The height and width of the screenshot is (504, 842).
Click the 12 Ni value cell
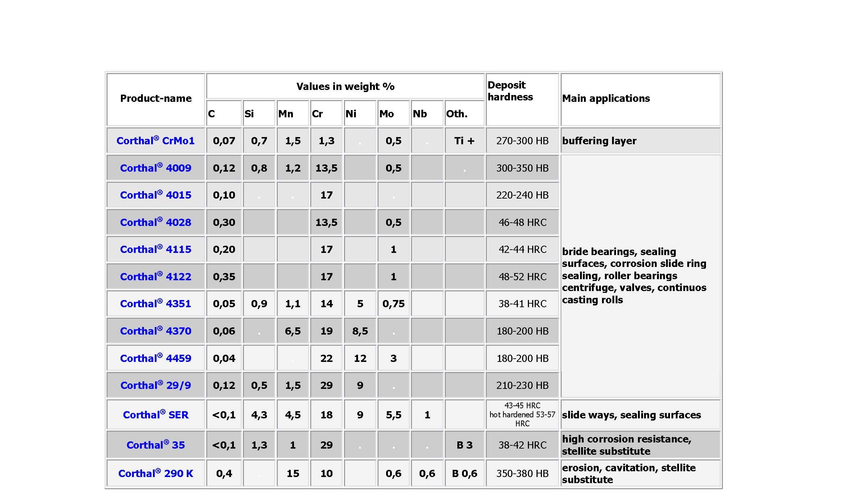pyautogui.click(x=360, y=358)
